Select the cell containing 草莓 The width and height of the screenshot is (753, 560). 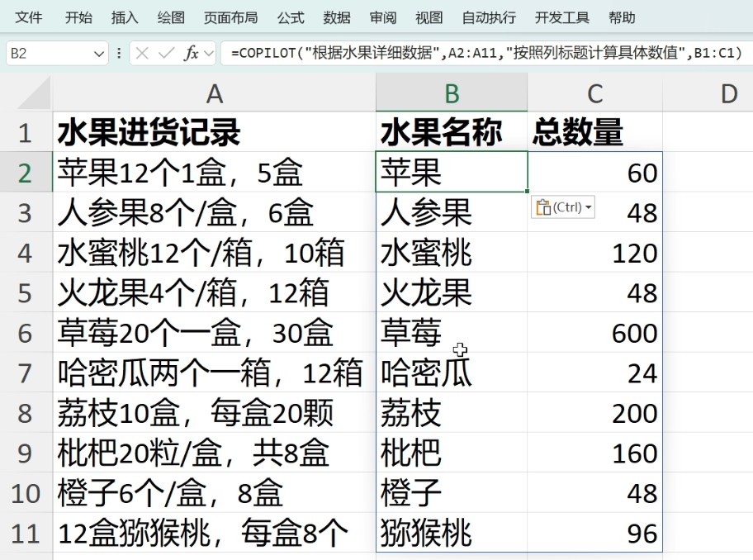pos(451,333)
